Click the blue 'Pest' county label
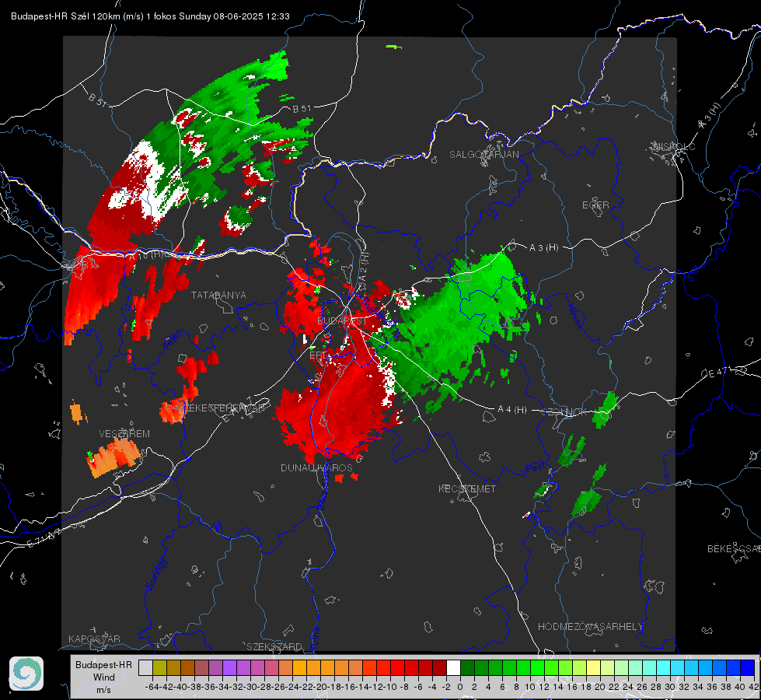The image size is (761, 700). pyautogui.click(x=536, y=467)
